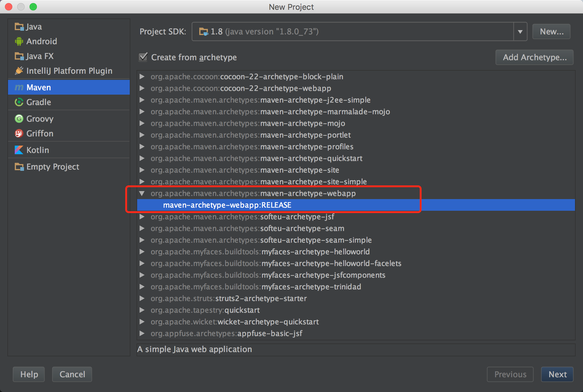Expand the maven-archetype-site node
This screenshot has height=392, width=583.
pos(142,170)
